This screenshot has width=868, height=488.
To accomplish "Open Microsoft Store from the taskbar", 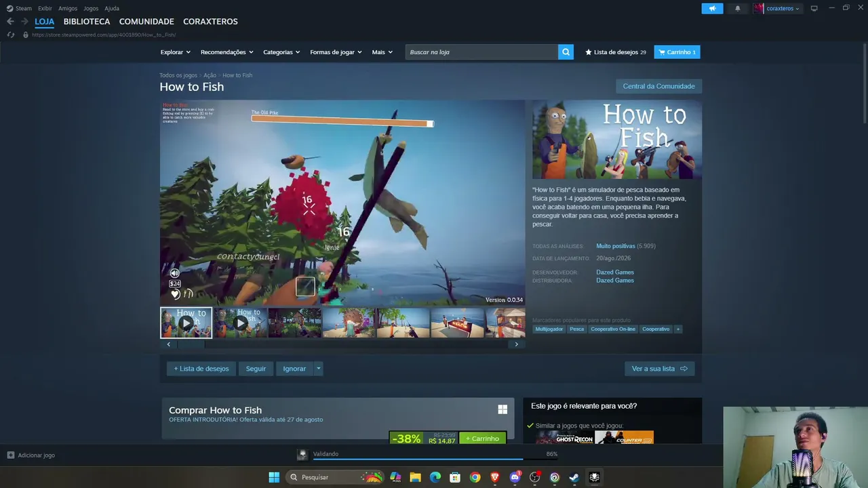I will point(455,477).
